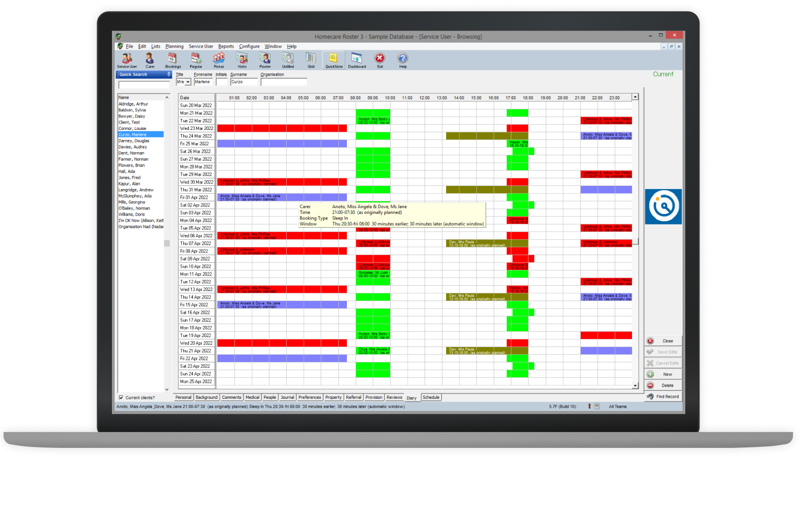The width and height of the screenshot is (812, 524).
Task: Click the application icon in menu bar
Action: pos(120,46)
